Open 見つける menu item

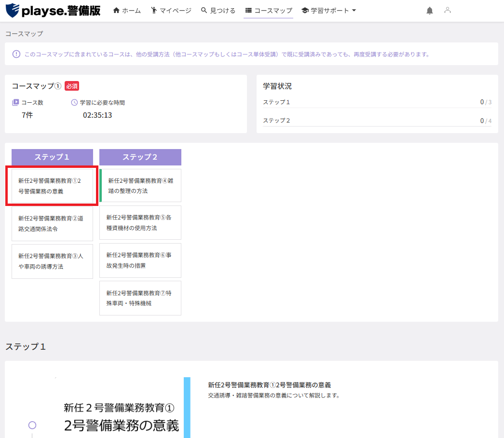(x=218, y=11)
